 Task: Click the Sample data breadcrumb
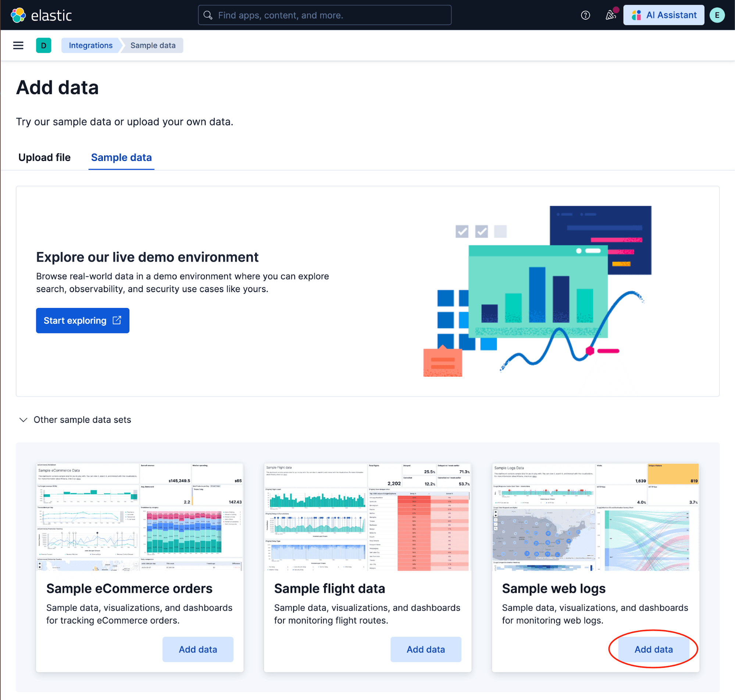pyautogui.click(x=153, y=45)
